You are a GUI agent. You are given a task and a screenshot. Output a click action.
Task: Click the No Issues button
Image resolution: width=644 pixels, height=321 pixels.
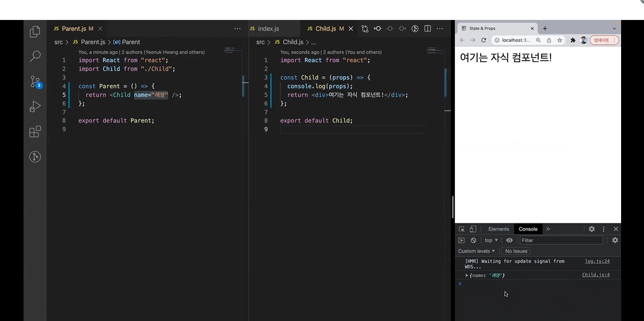coord(516,250)
